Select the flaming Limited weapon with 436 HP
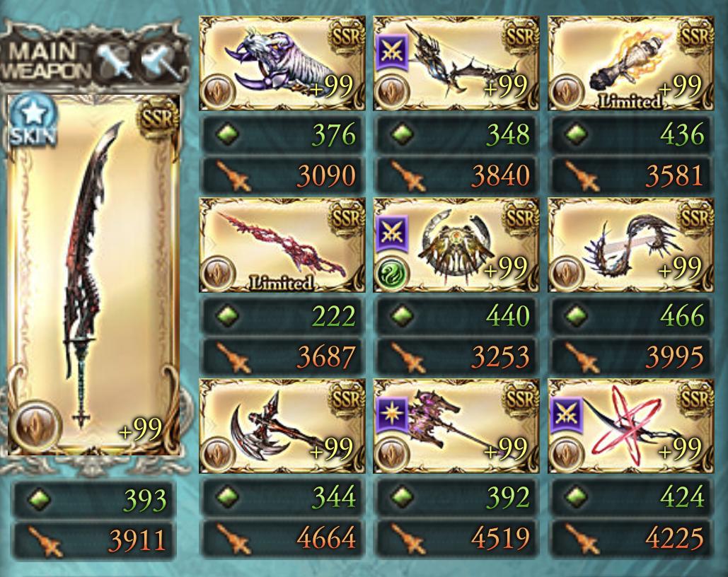This screenshot has width=728, height=577. [630, 63]
